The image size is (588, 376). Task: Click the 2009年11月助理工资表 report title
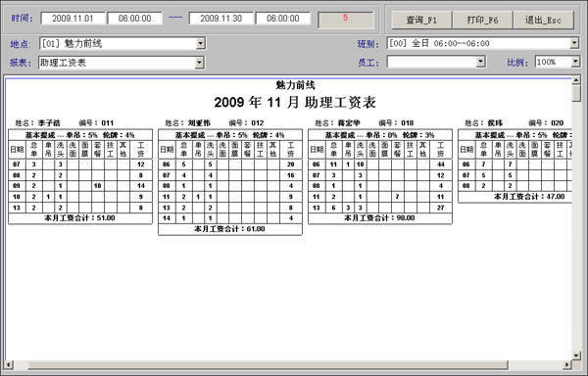(295, 102)
